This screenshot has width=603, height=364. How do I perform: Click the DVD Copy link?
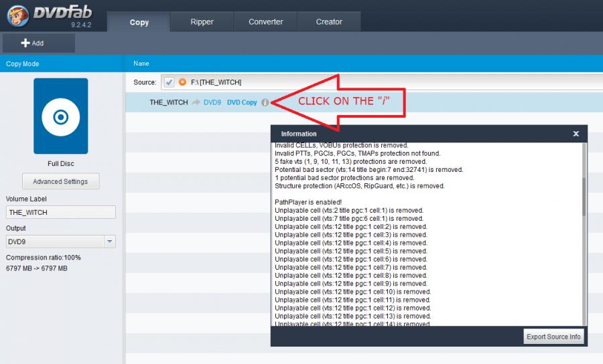click(242, 102)
